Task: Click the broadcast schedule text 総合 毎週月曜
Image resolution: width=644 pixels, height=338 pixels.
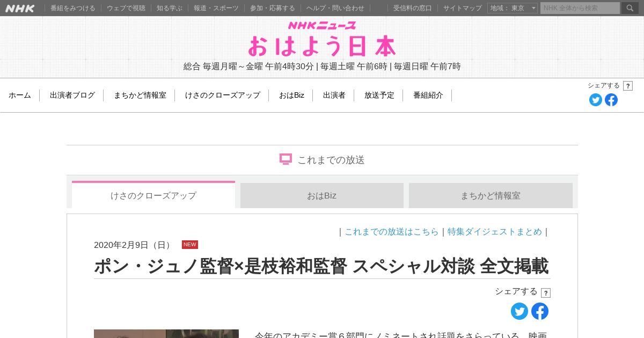Action: point(322,67)
